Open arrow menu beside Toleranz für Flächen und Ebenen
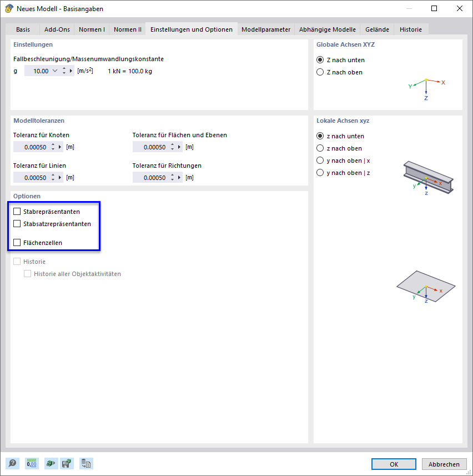This screenshot has height=476, width=473. click(179, 147)
